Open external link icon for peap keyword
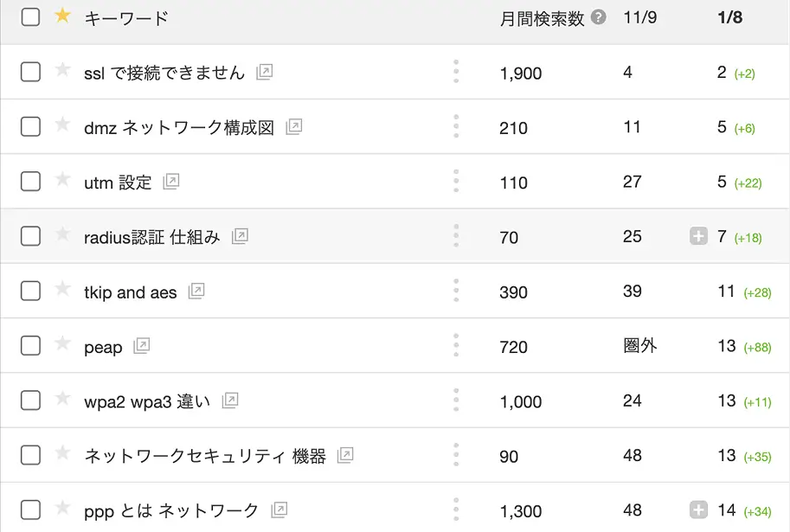This screenshot has width=790, height=532. [142, 346]
